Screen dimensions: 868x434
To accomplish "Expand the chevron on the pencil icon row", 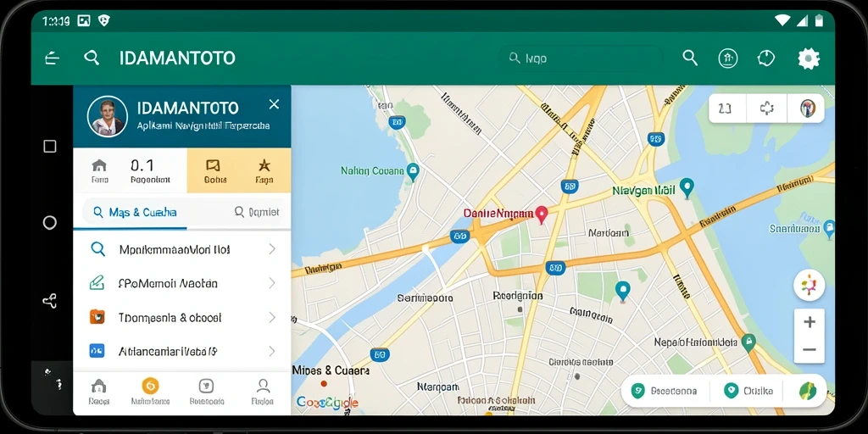I will (x=272, y=283).
